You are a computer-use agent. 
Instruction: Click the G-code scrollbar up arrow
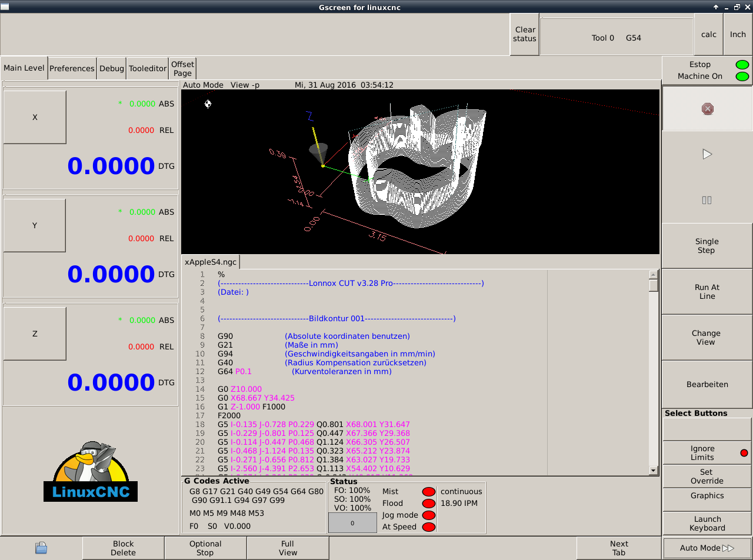pyautogui.click(x=654, y=275)
